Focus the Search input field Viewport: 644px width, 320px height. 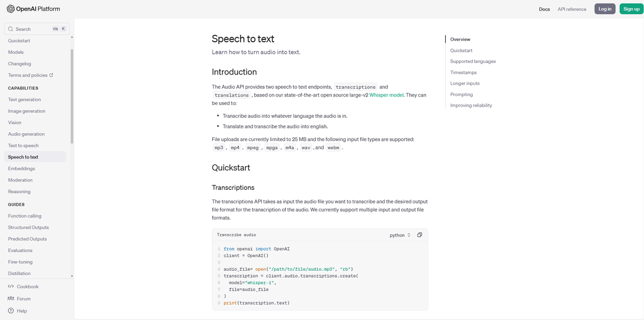pos(33,29)
